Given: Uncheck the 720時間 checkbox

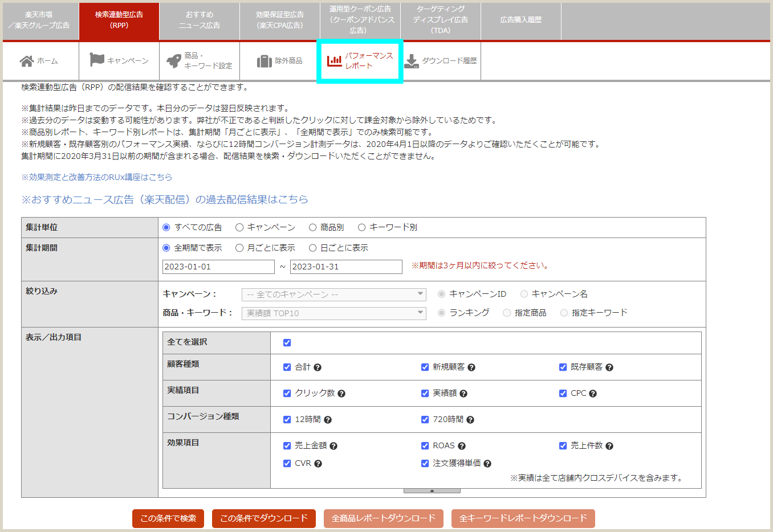Looking at the screenshot, I should [x=425, y=420].
